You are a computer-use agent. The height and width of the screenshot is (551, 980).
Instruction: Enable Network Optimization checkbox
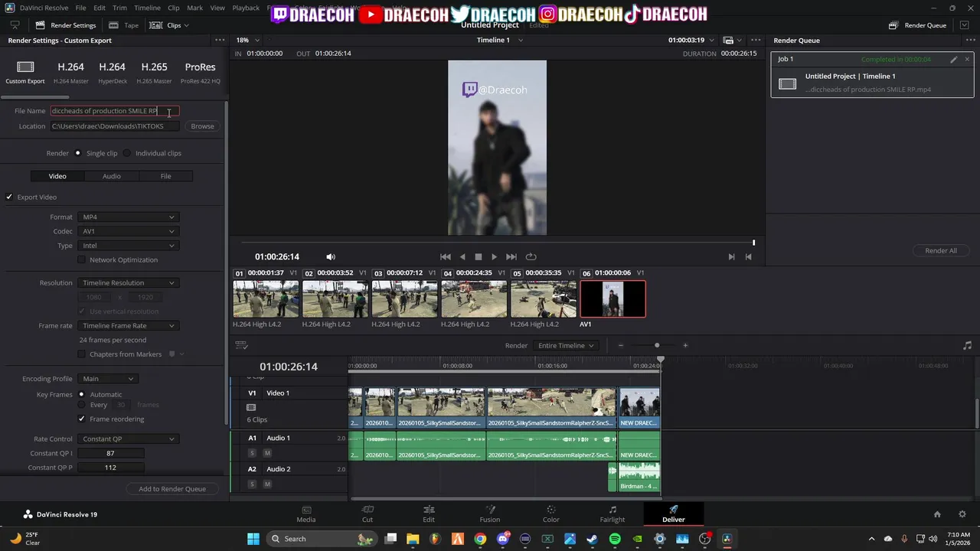click(82, 259)
